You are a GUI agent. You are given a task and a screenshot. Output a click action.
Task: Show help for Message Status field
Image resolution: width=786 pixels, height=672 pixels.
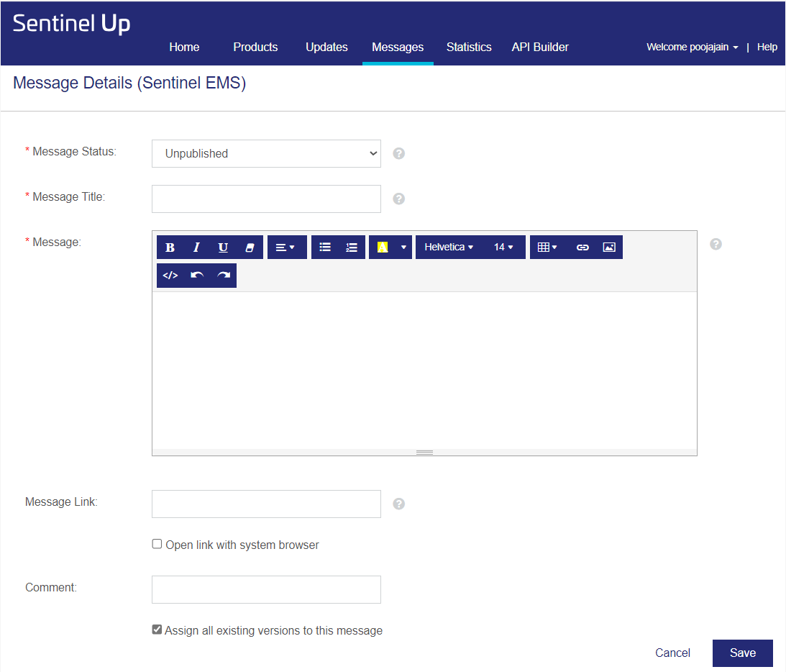point(399,153)
